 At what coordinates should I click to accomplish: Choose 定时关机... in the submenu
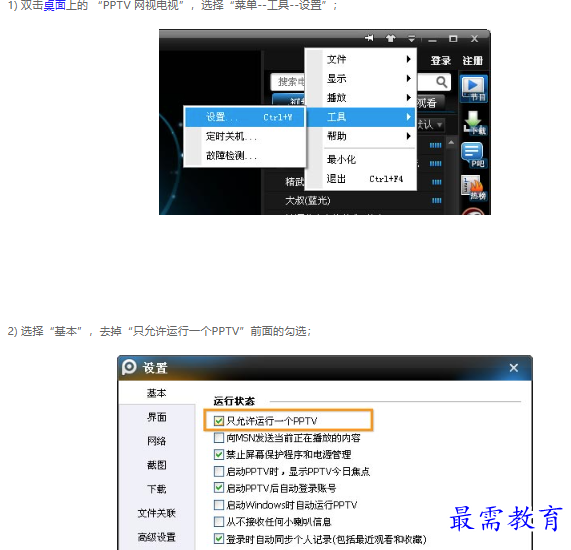click(245, 136)
